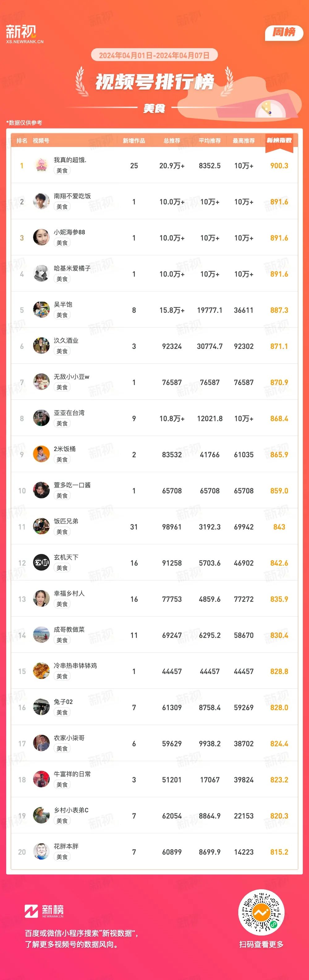Click the 美食 tag under 汾久酒业
The image size is (309, 980).
pos(62,351)
